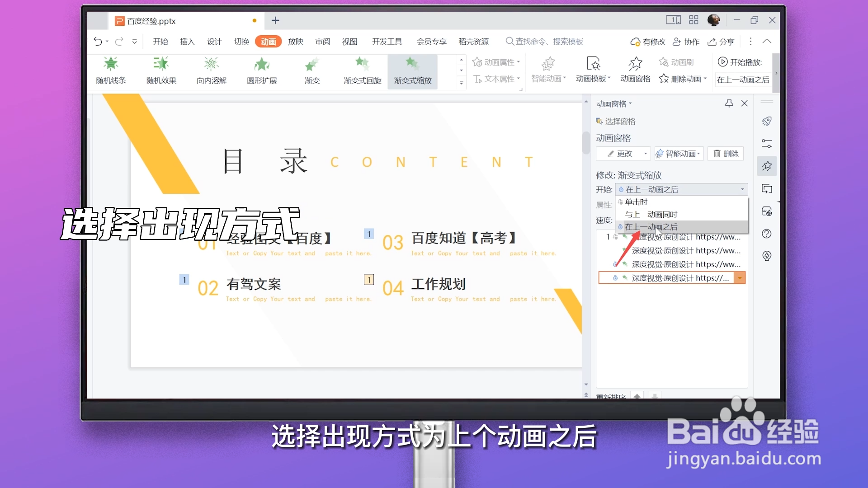Click the rocket icon in the right sidebar
Viewport: 868px width, 488px height.
click(x=767, y=121)
